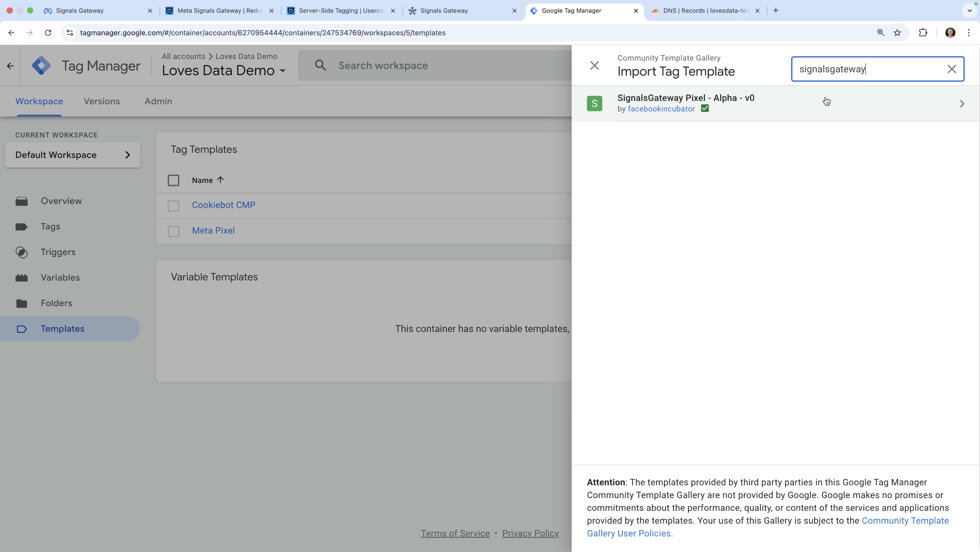Go back with Tag Manager arrow

pyautogui.click(x=10, y=66)
